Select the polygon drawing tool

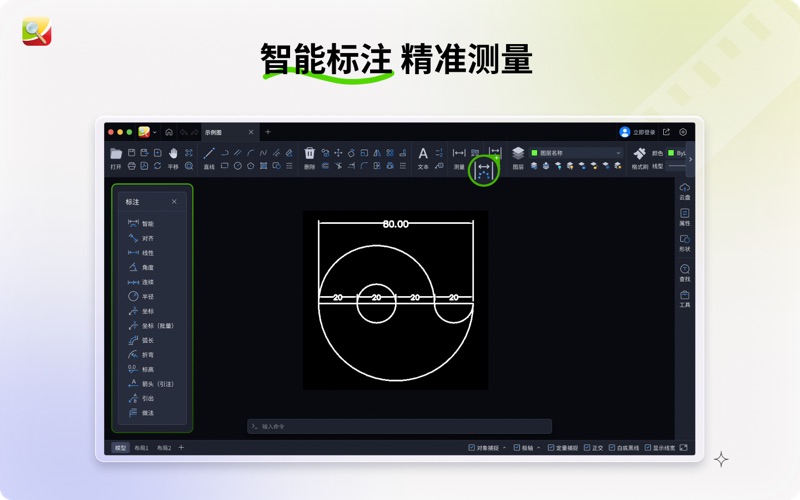pos(251,166)
